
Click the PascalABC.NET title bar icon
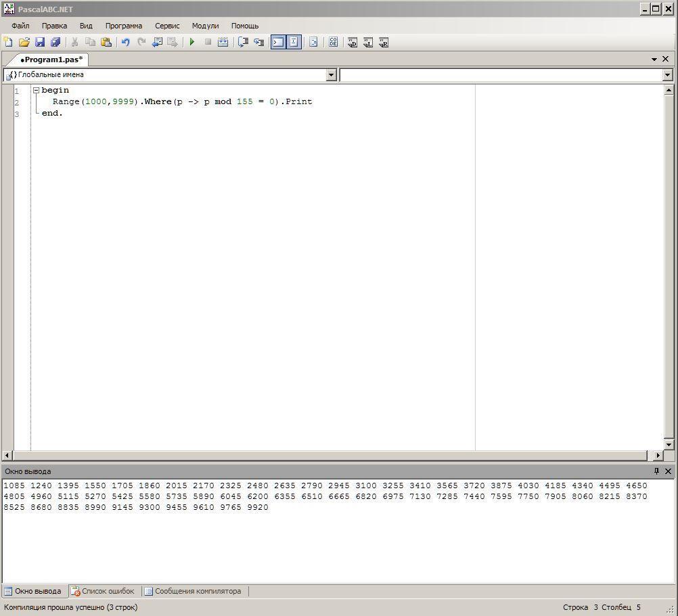[9, 9]
